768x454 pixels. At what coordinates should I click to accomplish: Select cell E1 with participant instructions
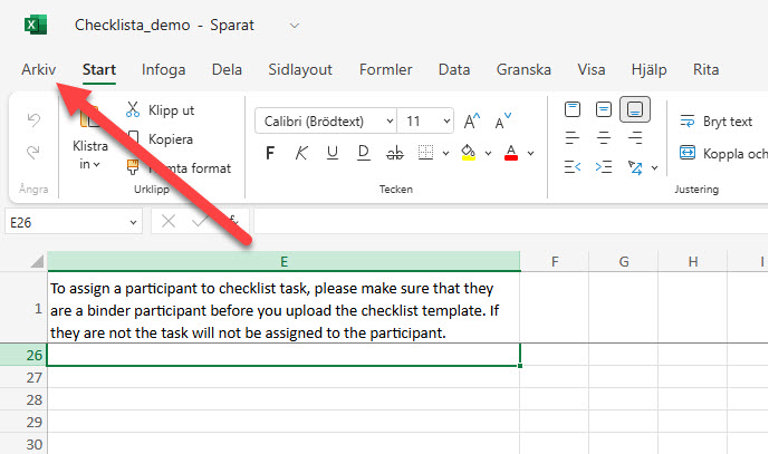point(284,307)
